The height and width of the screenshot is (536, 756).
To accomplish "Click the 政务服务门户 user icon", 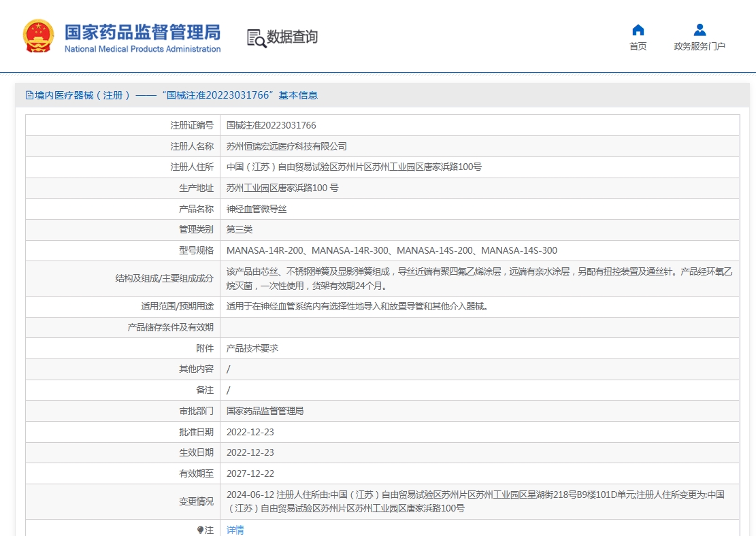I will pyautogui.click(x=700, y=30).
